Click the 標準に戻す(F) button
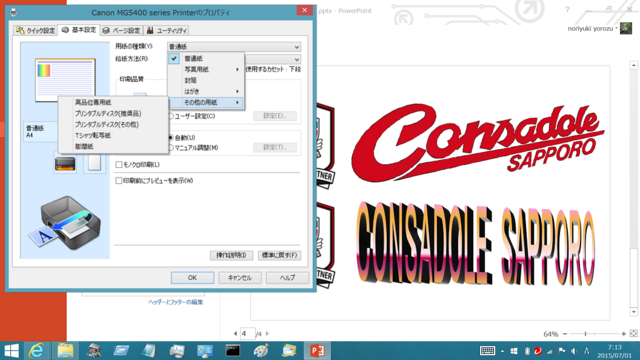 click(280, 256)
